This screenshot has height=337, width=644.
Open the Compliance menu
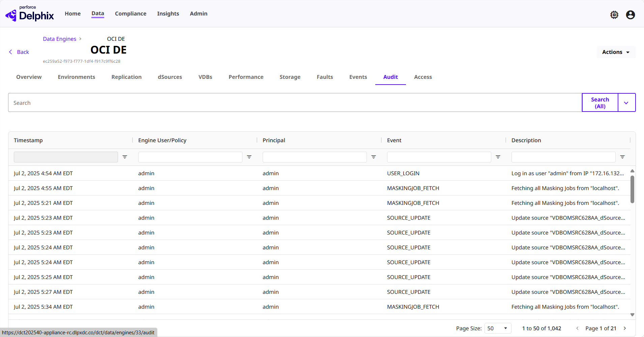[130, 13]
